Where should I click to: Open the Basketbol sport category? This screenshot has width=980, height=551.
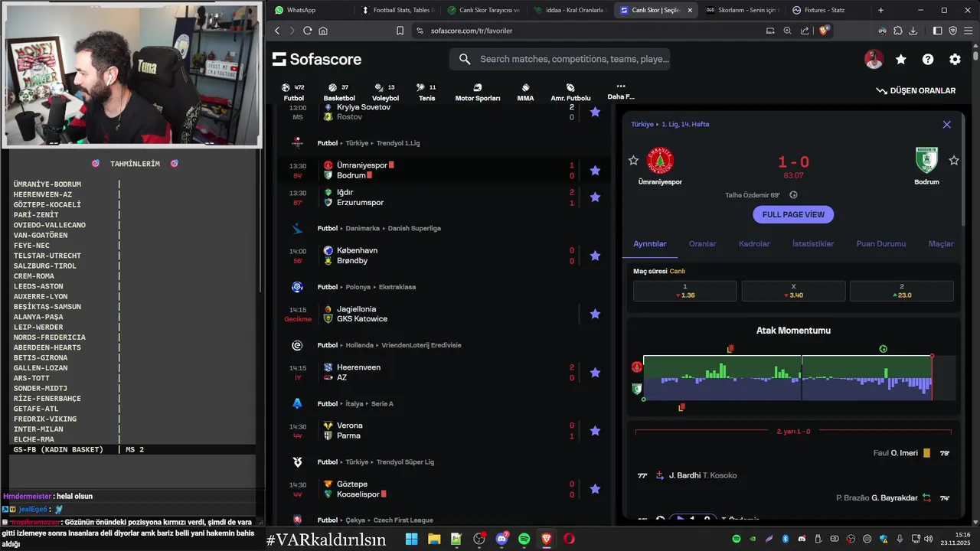tap(339, 93)
